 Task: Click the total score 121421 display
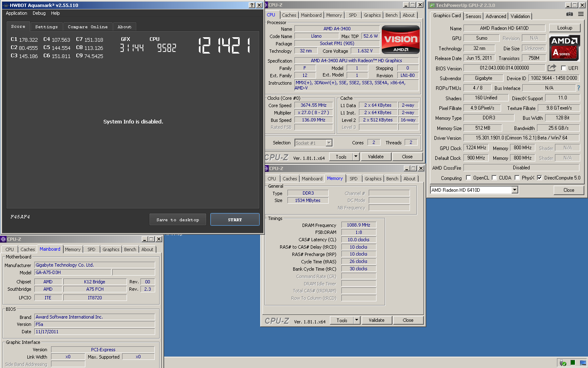225,45
